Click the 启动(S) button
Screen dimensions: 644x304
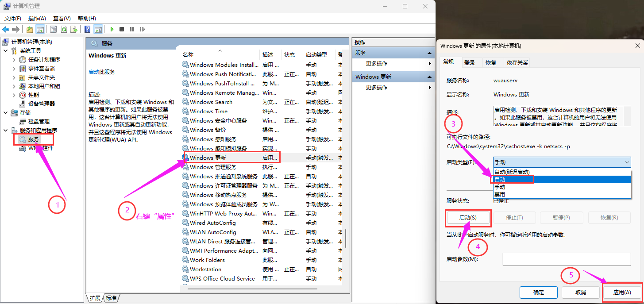pyautogui.click(x=467, y=218)
